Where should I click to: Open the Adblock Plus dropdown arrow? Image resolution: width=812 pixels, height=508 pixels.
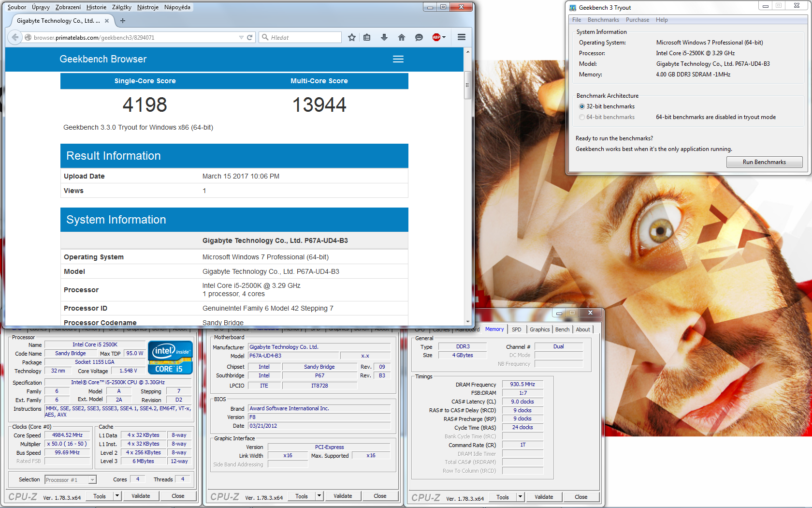coord(444,37)
